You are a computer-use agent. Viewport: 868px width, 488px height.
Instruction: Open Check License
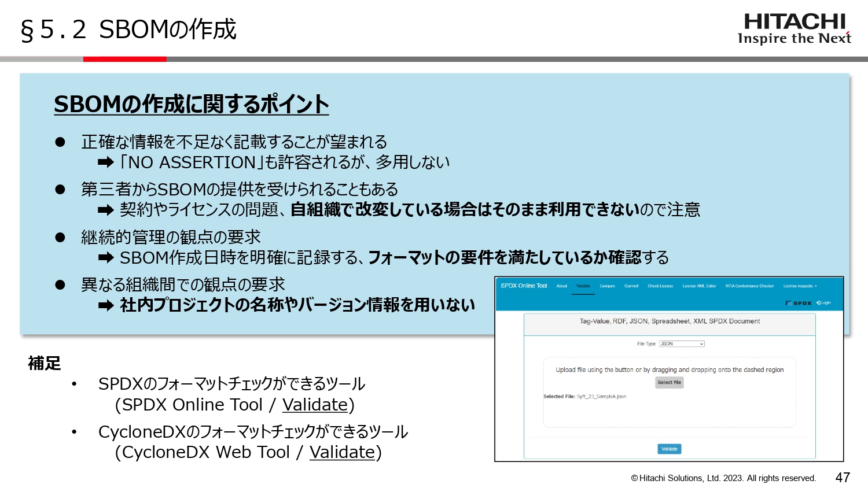pyautogui.click(x=660, y=286)
